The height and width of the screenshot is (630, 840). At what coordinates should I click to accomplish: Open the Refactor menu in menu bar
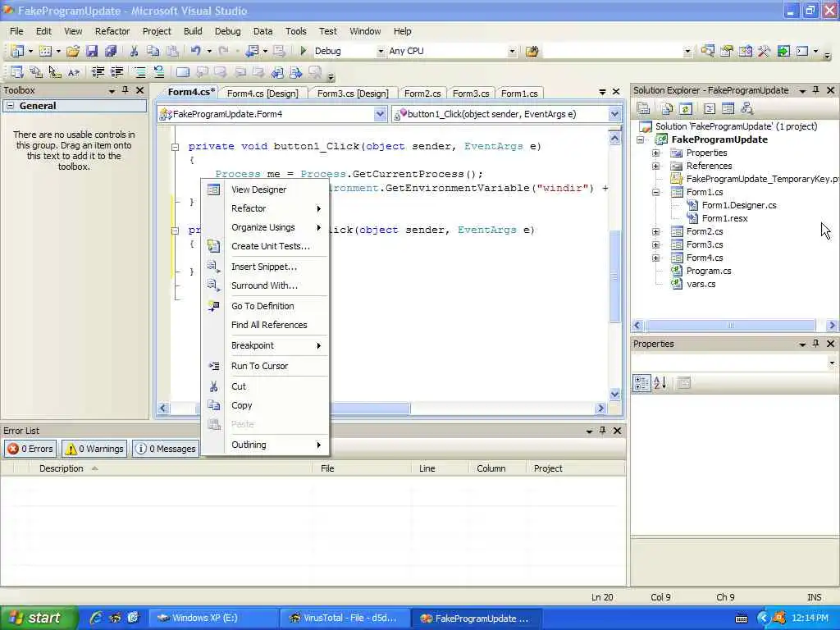click(112, 31)
